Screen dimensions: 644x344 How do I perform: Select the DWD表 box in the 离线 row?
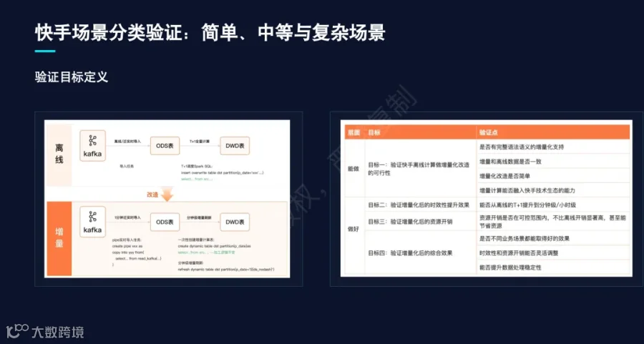pyautogui.click(x=235, y=145)
